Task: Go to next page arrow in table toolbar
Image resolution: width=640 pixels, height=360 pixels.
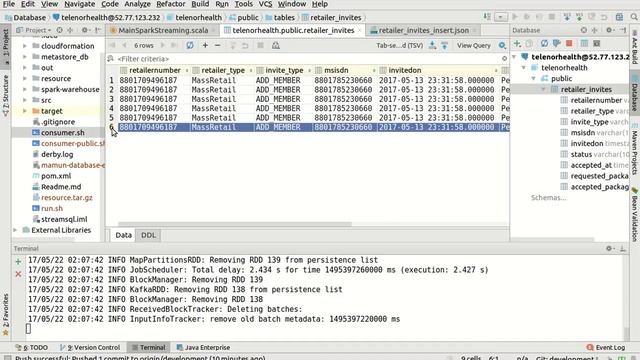Action: (x=162, y=45)
